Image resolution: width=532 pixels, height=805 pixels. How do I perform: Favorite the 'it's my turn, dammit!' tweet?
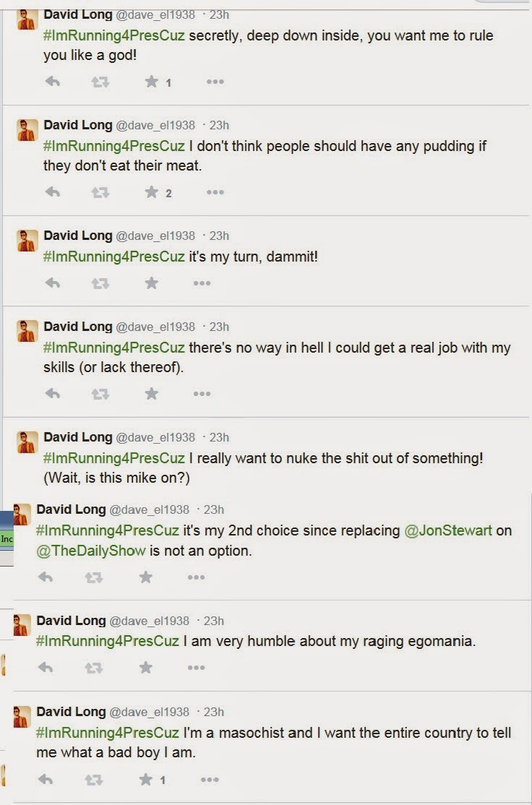coord(151,283)
